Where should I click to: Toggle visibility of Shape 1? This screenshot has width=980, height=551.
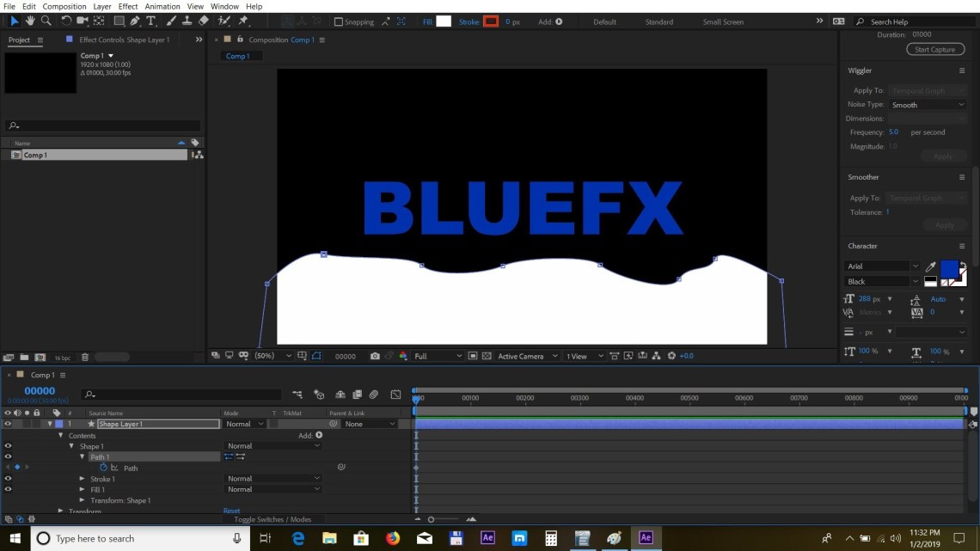pos(8,446)
